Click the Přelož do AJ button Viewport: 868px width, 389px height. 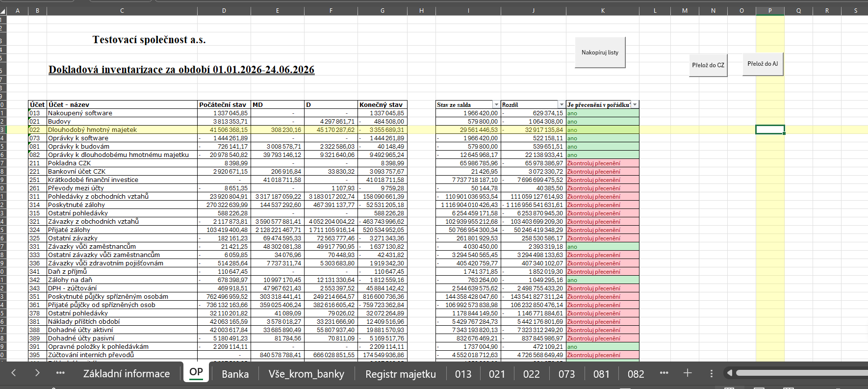763,64
